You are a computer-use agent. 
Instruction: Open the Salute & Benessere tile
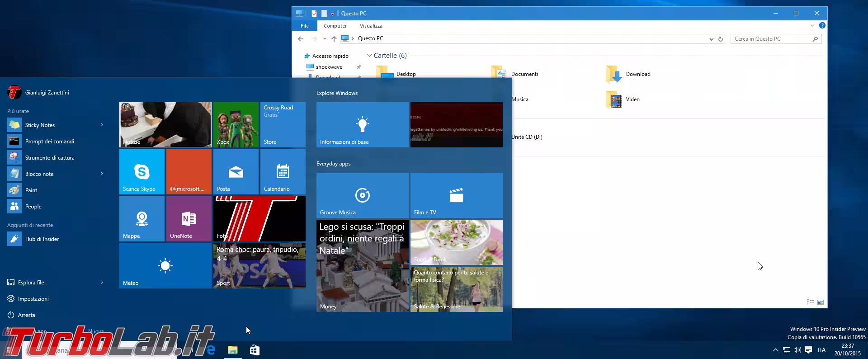pos(457,289)
